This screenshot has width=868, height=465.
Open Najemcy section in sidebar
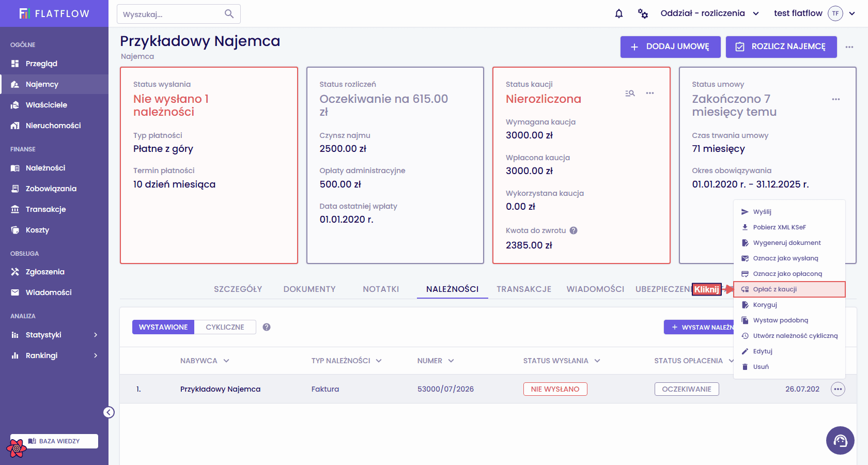click(54, 84)
